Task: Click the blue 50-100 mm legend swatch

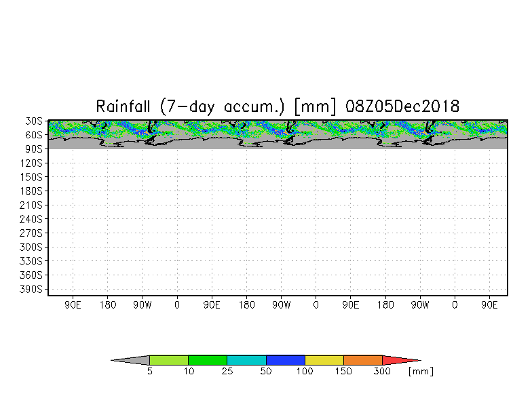Action: pos(286,360)
